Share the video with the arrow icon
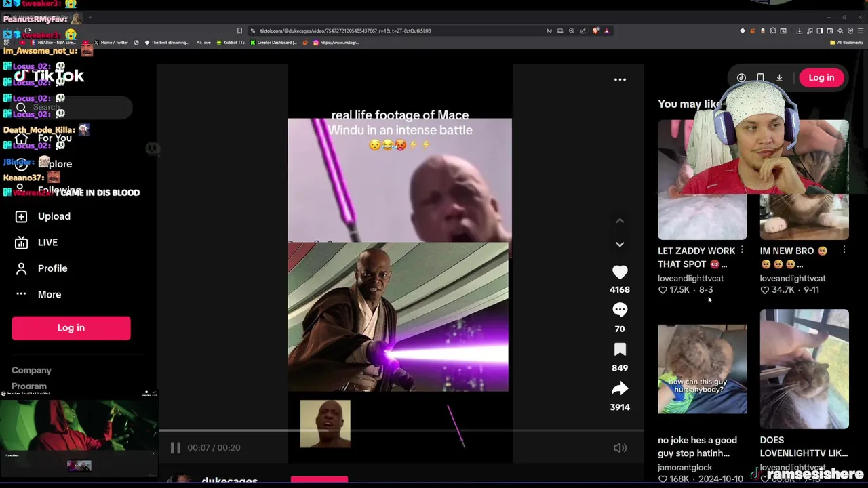The image size is (868, 488). 620,388
